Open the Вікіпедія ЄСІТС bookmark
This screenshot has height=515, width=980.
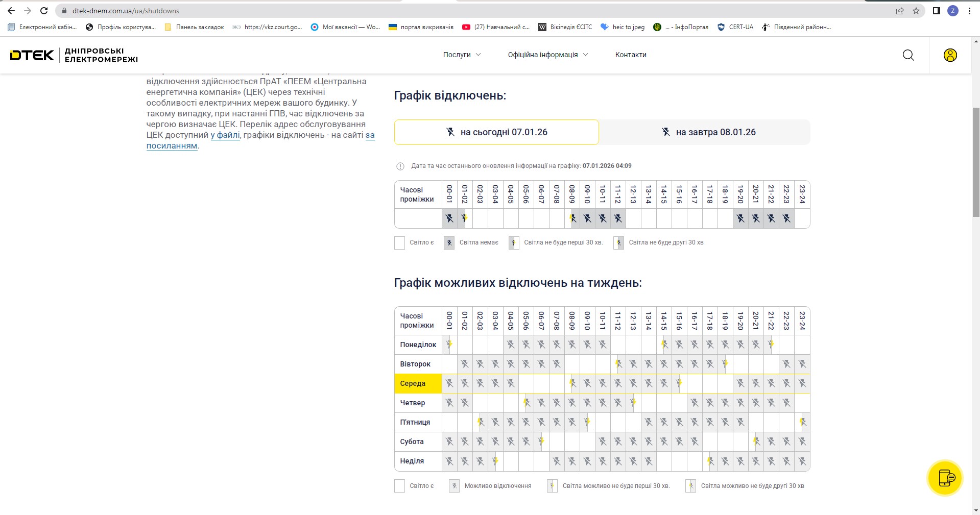(x=565, y=27)
